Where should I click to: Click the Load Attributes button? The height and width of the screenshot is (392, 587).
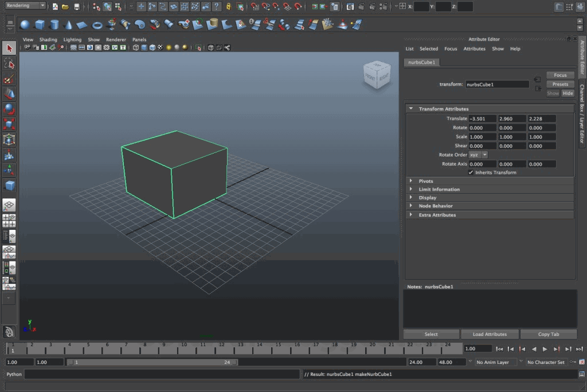[x=490, y=334]
